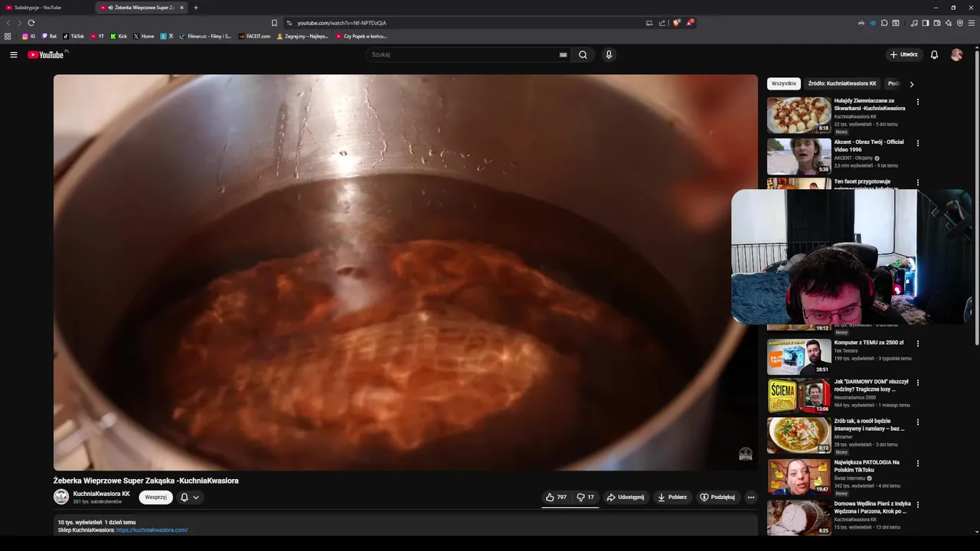Open the IG bookmark
The width and height of the screenshot is (980, 551).
pos(28,36)
